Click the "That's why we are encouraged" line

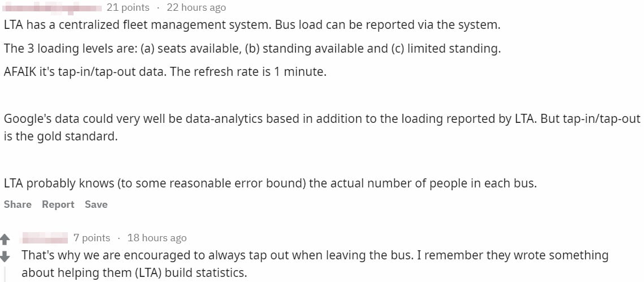pos(314,255)
